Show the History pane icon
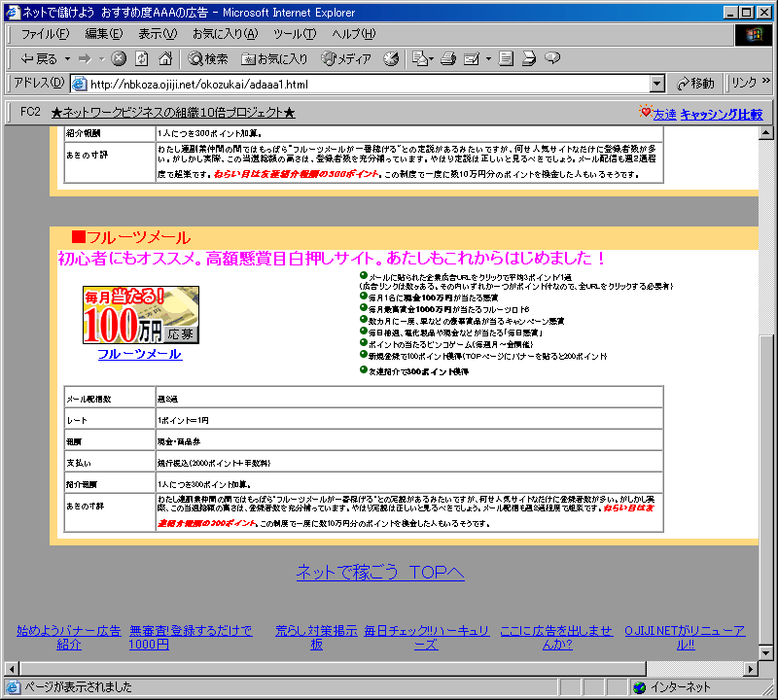 tap(391, 59)
